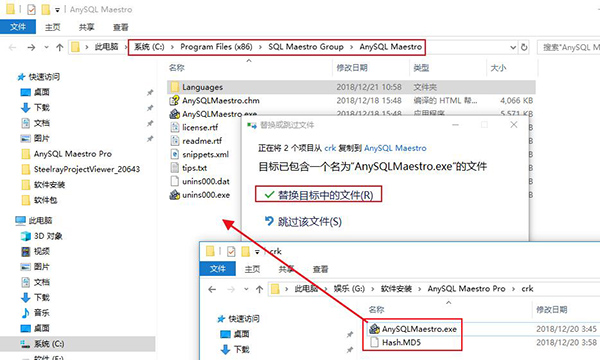This screenshot has width=600, height=360.
Task: Open the 文件 tab in crk window
Action: pos(218,269)
